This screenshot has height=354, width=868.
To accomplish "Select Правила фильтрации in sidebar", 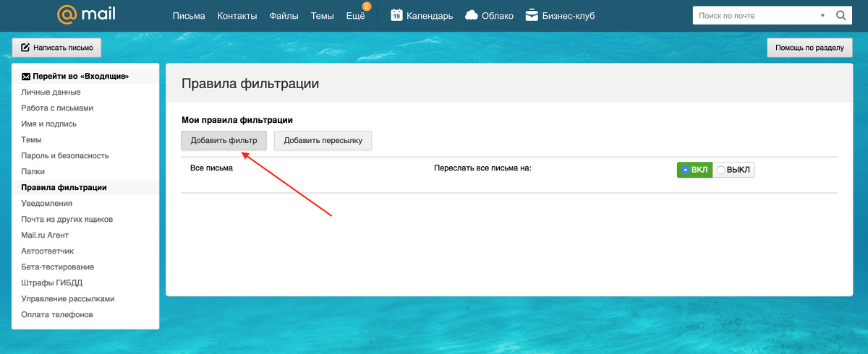I will [x=64, y=187].
